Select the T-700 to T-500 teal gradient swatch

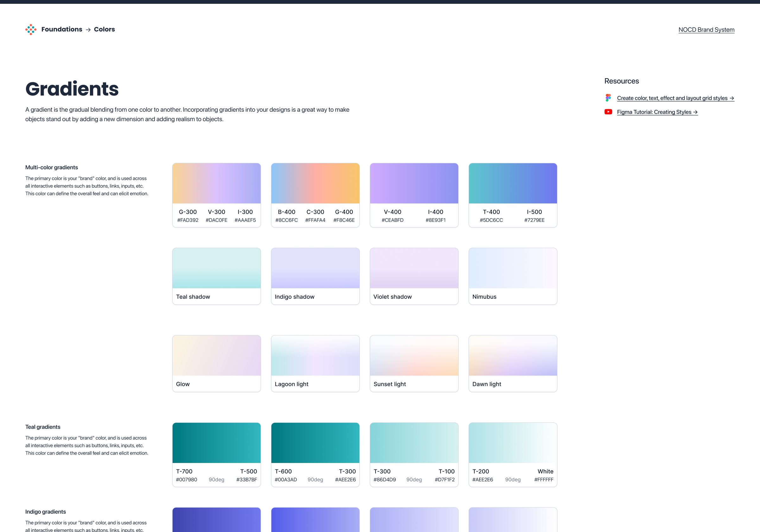217,443
